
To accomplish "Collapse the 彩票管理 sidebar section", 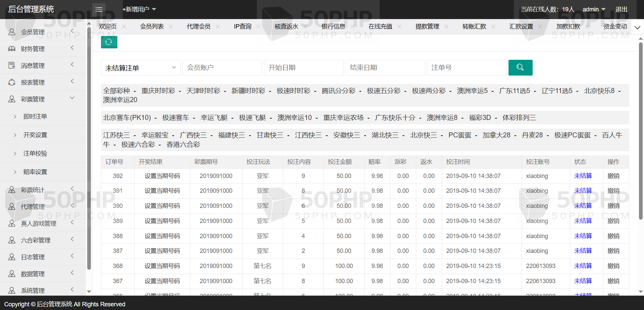I will click(72, 98).
